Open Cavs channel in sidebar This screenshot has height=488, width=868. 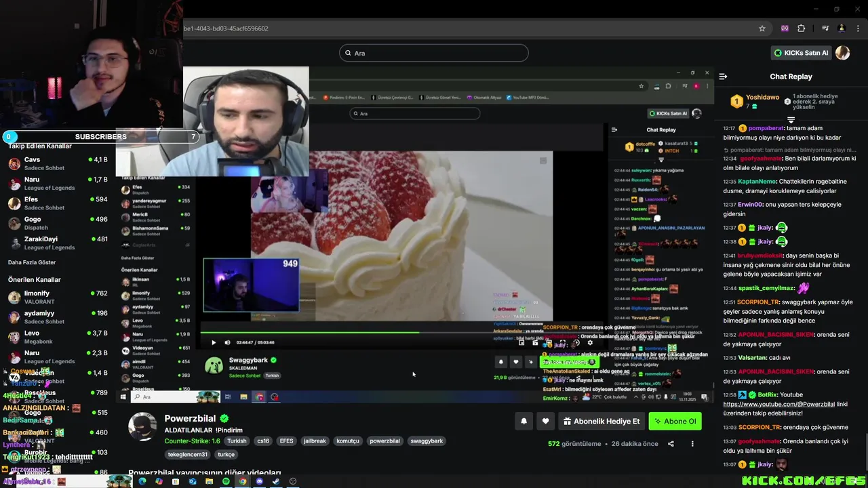click(x=58, y=163)
